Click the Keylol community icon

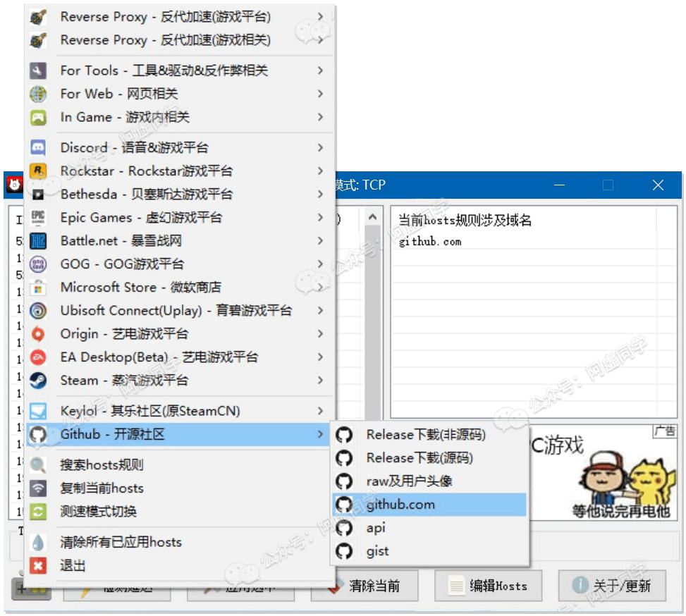[38, 411]
